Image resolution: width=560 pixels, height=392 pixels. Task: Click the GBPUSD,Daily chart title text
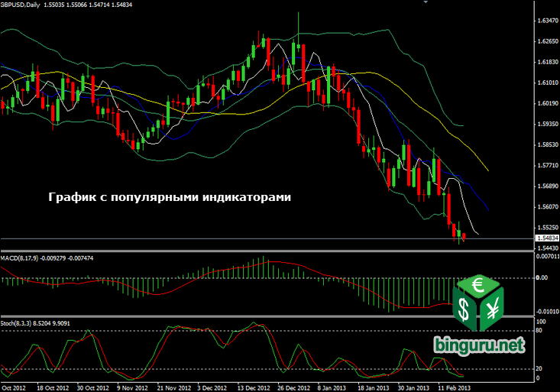click(20, 5)
